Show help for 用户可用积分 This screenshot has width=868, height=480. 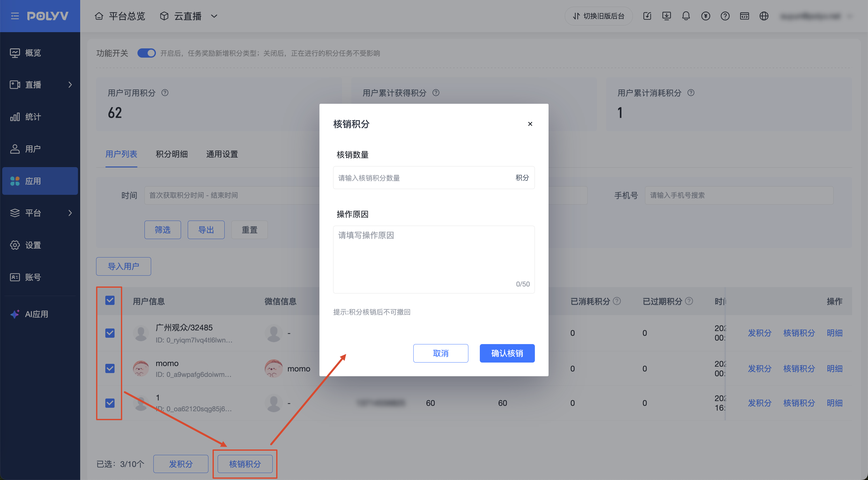[165, 93]
